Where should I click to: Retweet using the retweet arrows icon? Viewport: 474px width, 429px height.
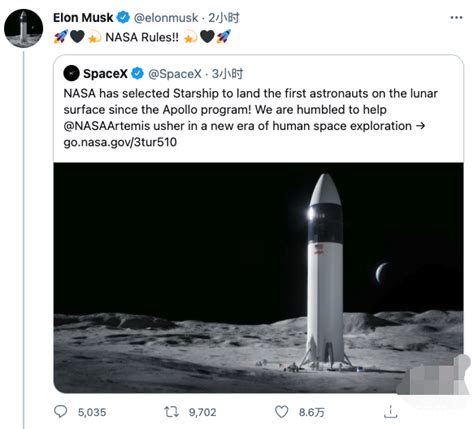point(172,412)
